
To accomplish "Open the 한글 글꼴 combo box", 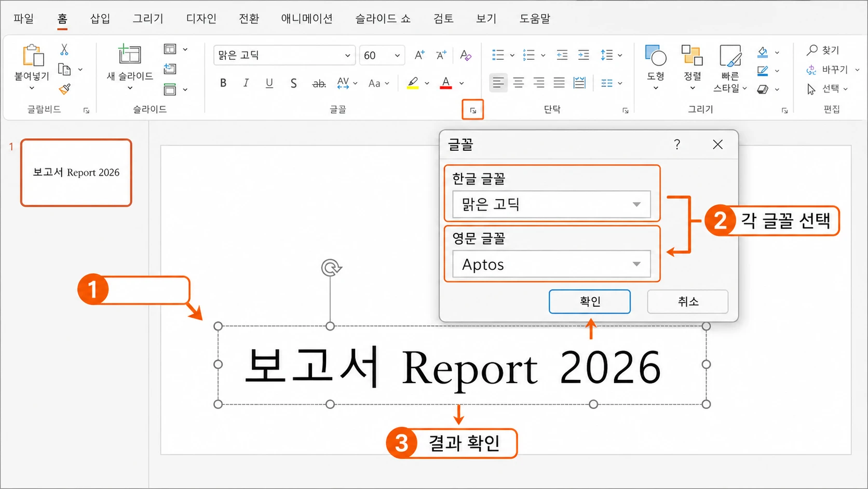I will (551, 204).
